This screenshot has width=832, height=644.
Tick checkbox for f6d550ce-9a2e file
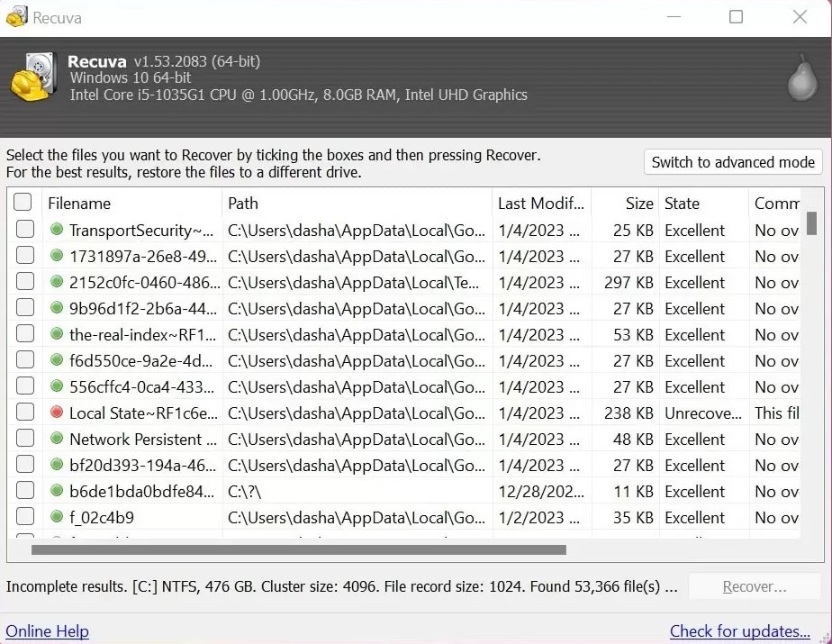[25, 360]
